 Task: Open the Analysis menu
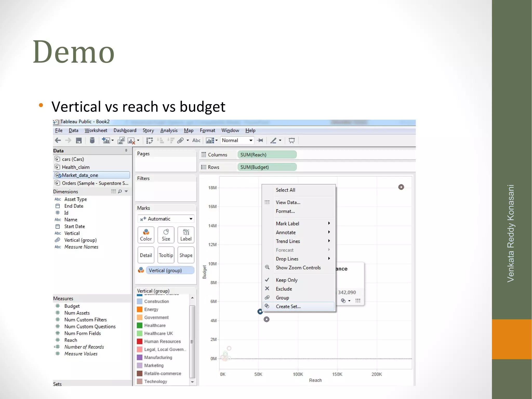point(169,130)
